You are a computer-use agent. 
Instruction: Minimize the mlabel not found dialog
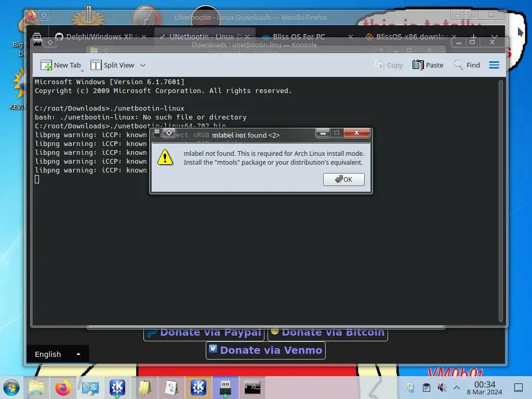323,132
